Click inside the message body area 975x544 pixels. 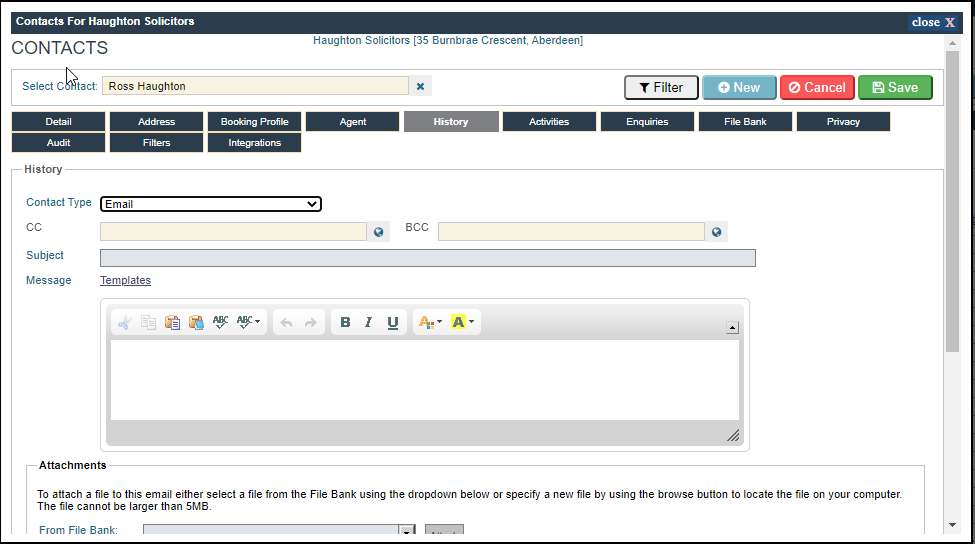point(425,380)
